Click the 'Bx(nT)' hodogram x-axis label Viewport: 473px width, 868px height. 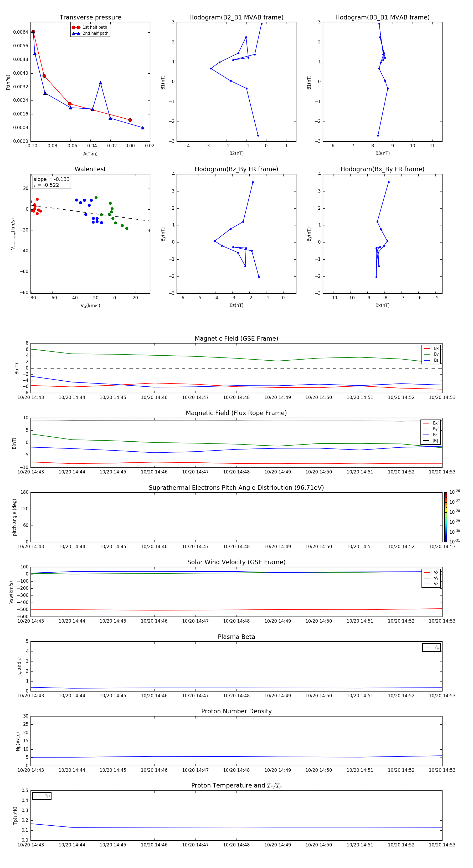[x=382, y=305]
